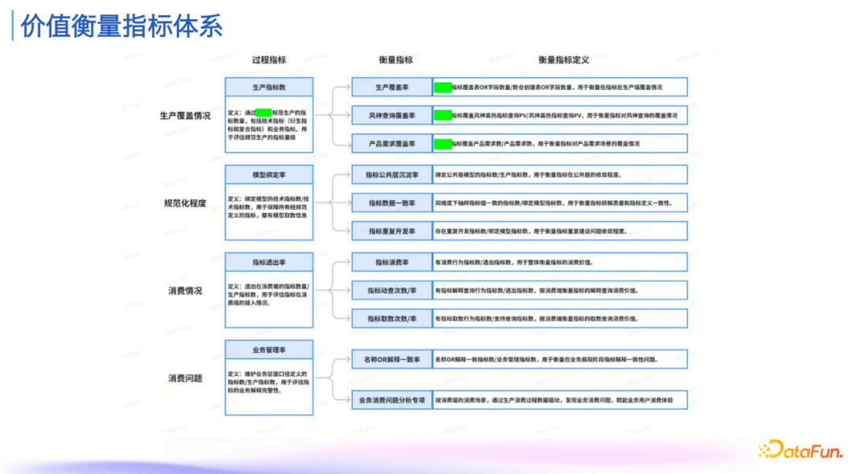Screen dimensions: 868x474
Task: Click the 指标取数次数/率 metric box
Action: tap(392, 319)
